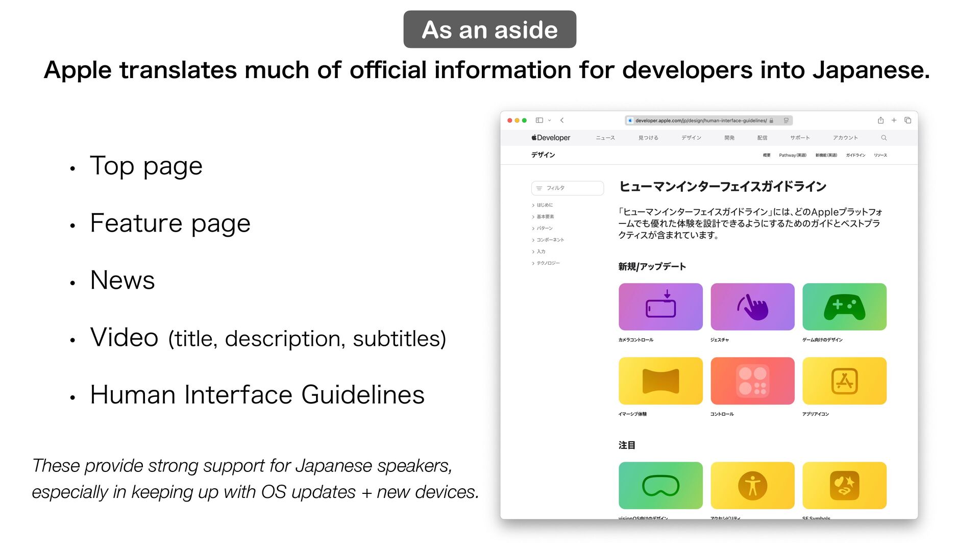Switch to the ガイドライン subnav tab
This screenshot has height=551, width=980.
(855, 155)
